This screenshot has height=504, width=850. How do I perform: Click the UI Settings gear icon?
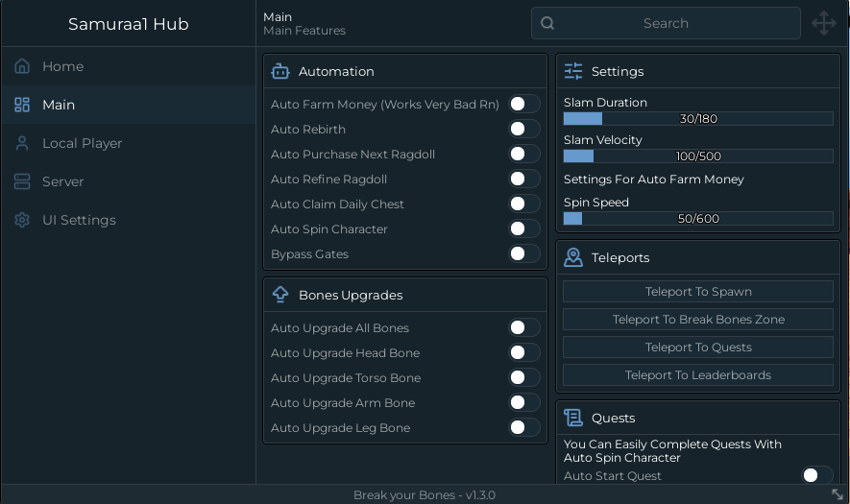coord(22,220)
